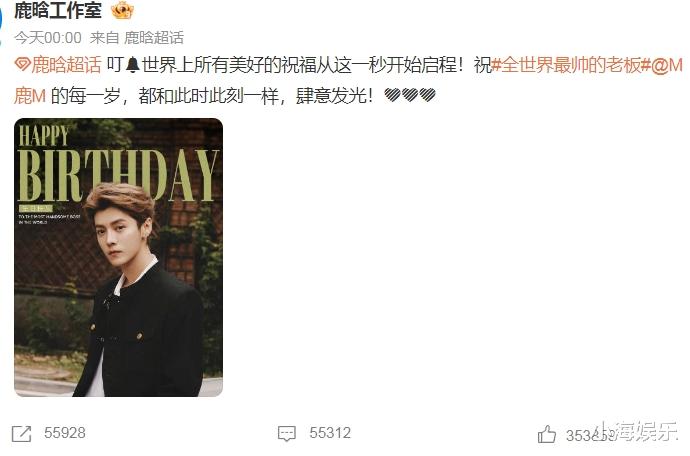Click the like count beside the thumbs-up
690x456 pixels.
point(590,436)
